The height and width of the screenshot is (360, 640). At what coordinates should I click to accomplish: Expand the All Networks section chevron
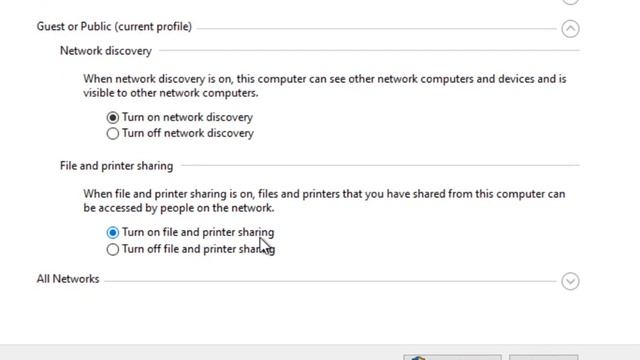(x=570, y=281)
